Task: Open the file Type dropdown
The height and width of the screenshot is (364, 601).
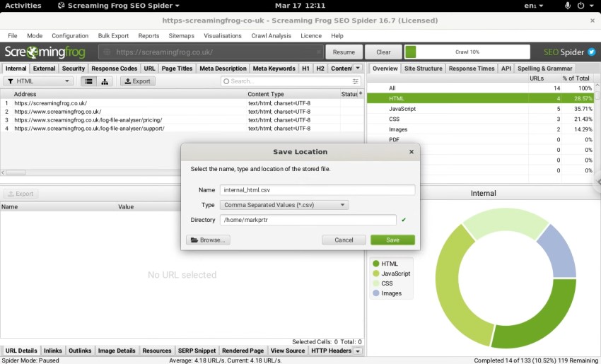Action: pyautogui.click(x=284, y=205)
